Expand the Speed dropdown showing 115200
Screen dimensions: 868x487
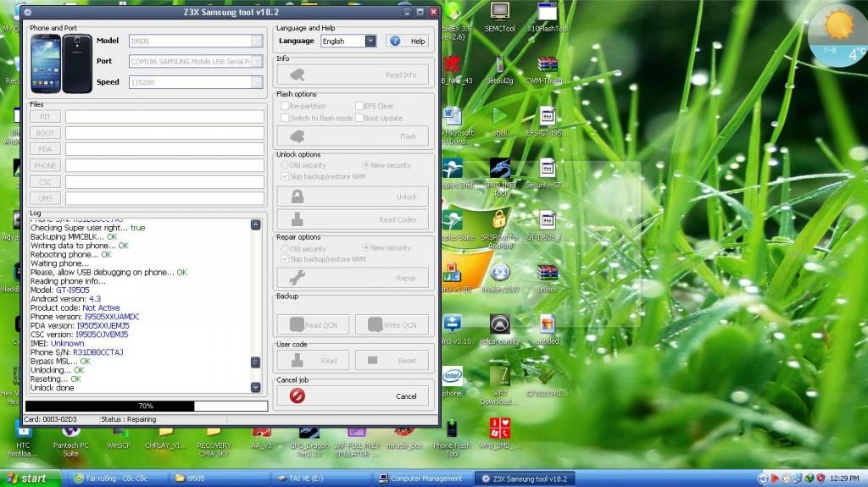[x=257, y=82]
